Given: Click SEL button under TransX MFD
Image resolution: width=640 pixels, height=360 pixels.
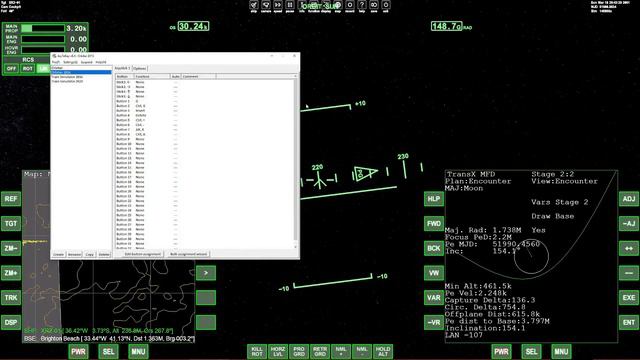Looking at the screenshot, I should tap(531, 351).
